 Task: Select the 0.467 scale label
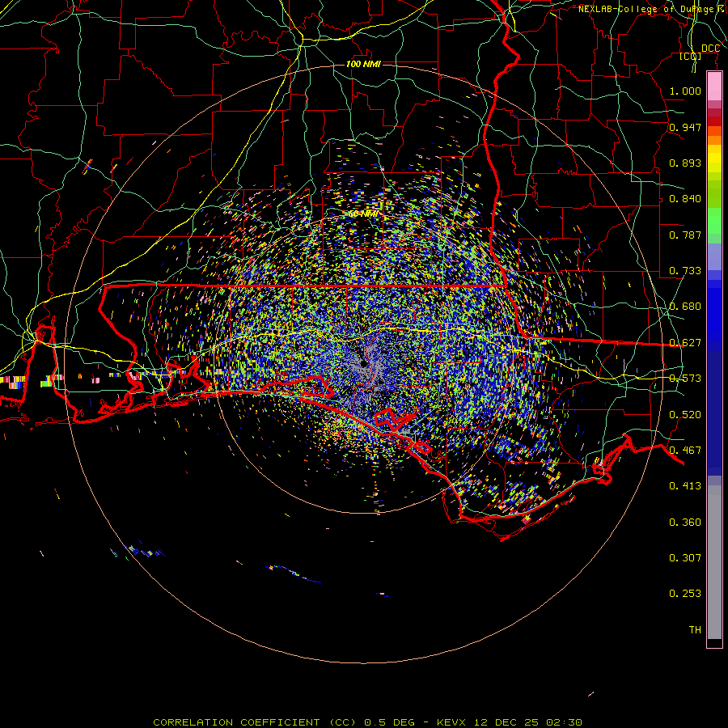click(685, 451)
